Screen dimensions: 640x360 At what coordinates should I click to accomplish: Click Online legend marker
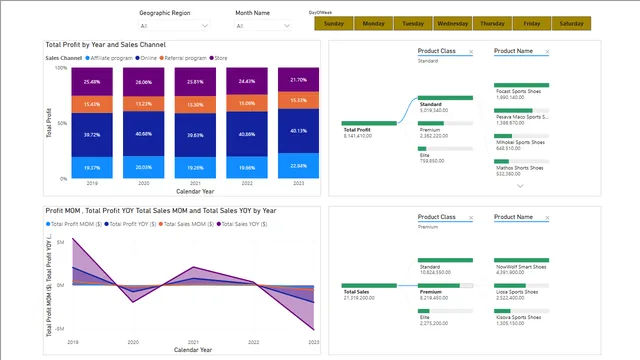(138, 58)
